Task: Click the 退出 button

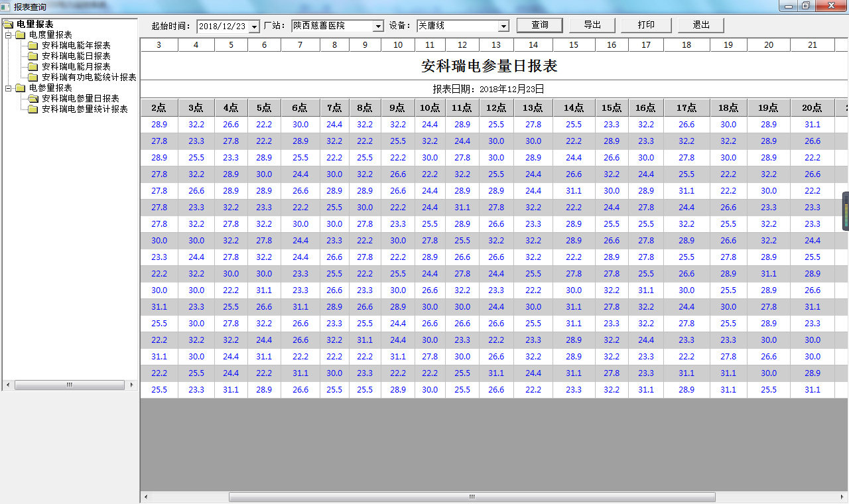Action: [701, 25]
